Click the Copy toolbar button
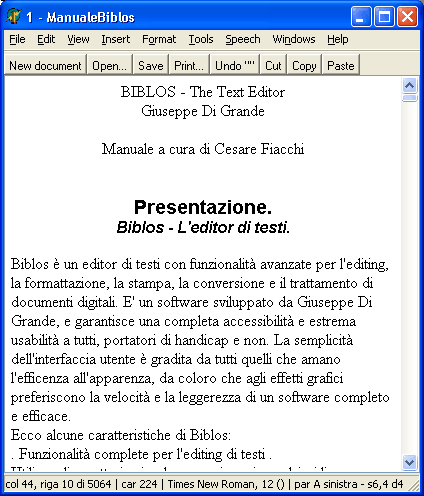The height and width of the screenshot is (496, 424). [304, 65]
